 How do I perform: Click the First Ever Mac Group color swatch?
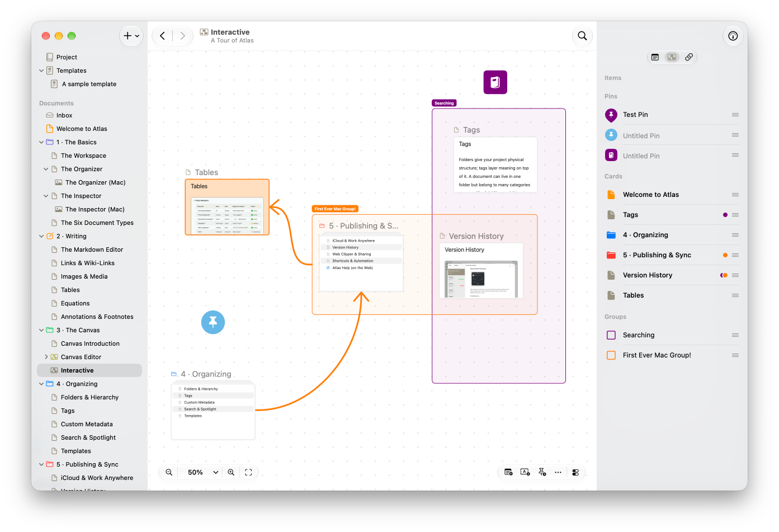(611, 355)
